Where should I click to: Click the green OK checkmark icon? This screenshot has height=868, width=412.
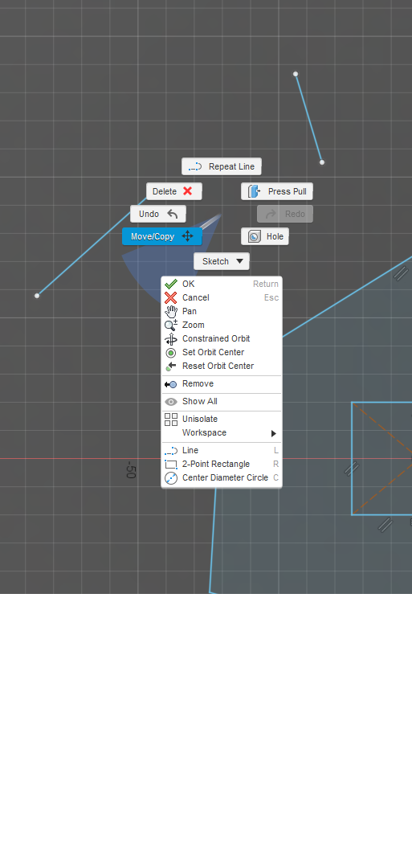(171, 284)
